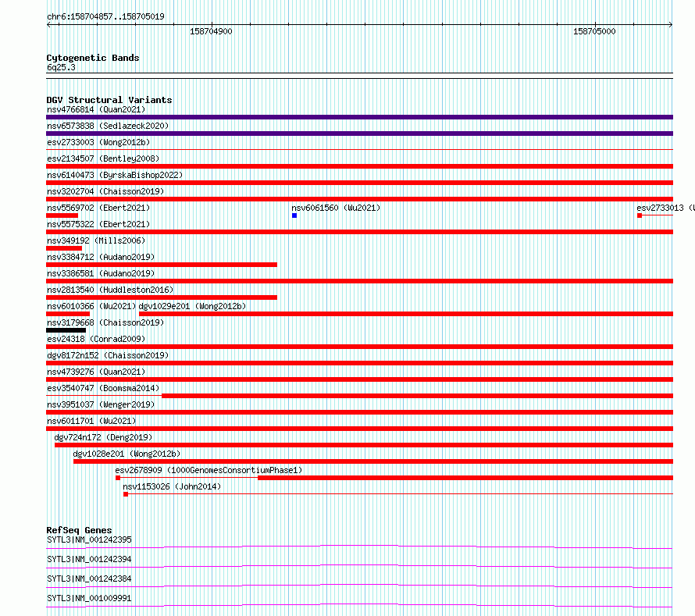
Task: Open SYTL3|NM_001009991 transcript label
Action: point(89,598)
